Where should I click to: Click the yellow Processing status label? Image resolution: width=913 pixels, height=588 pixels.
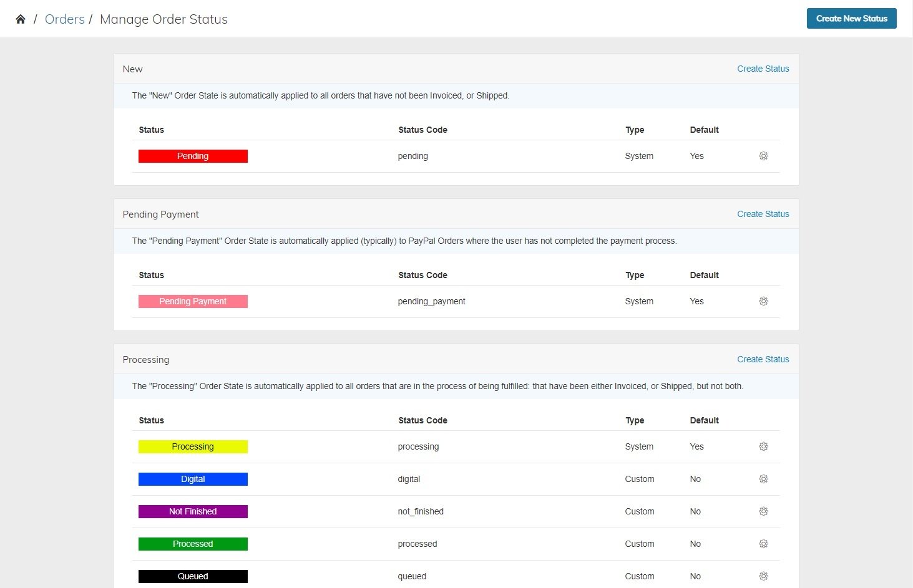click(193, 446)
